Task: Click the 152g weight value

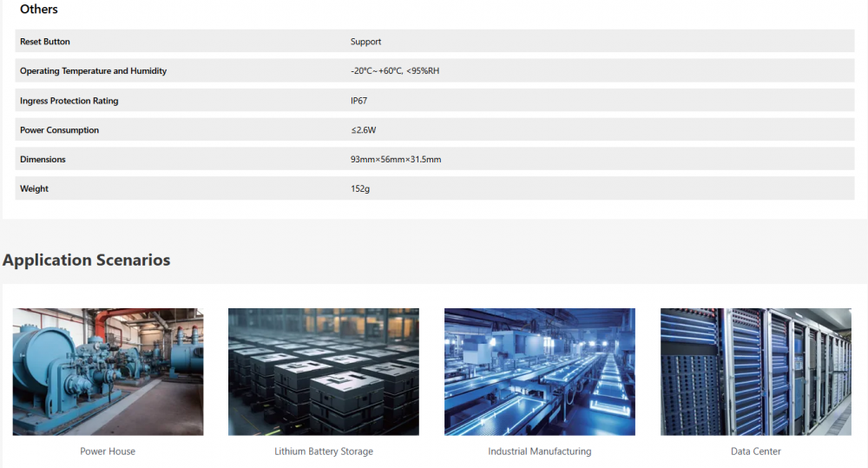Action: [359, 188]
